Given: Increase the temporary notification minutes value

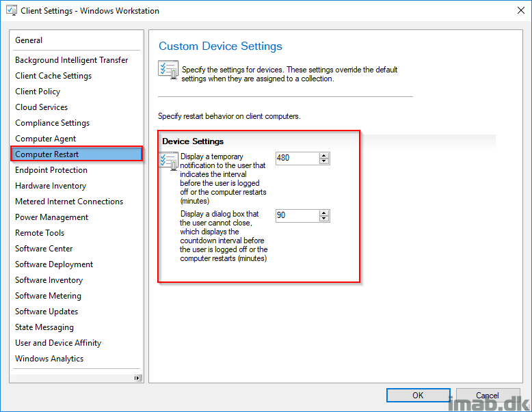Looking at the screenshot, I should click(324, 156).
